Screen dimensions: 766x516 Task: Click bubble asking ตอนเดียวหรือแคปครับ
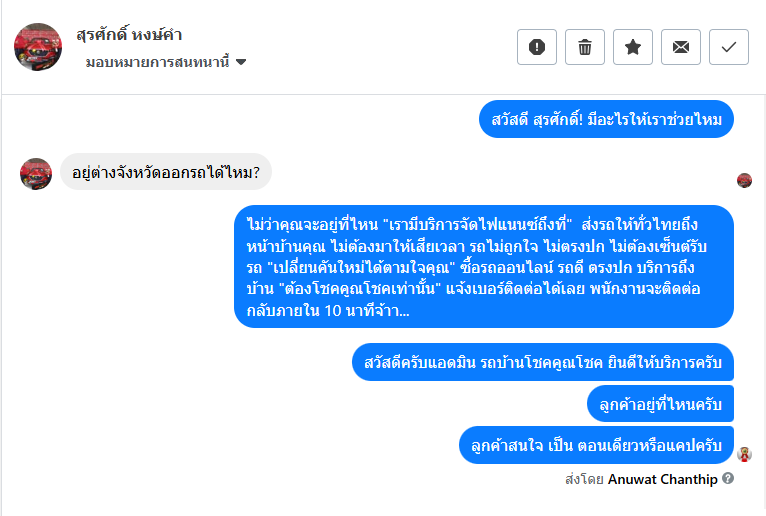pyautogui.click(x=596, y=445)
